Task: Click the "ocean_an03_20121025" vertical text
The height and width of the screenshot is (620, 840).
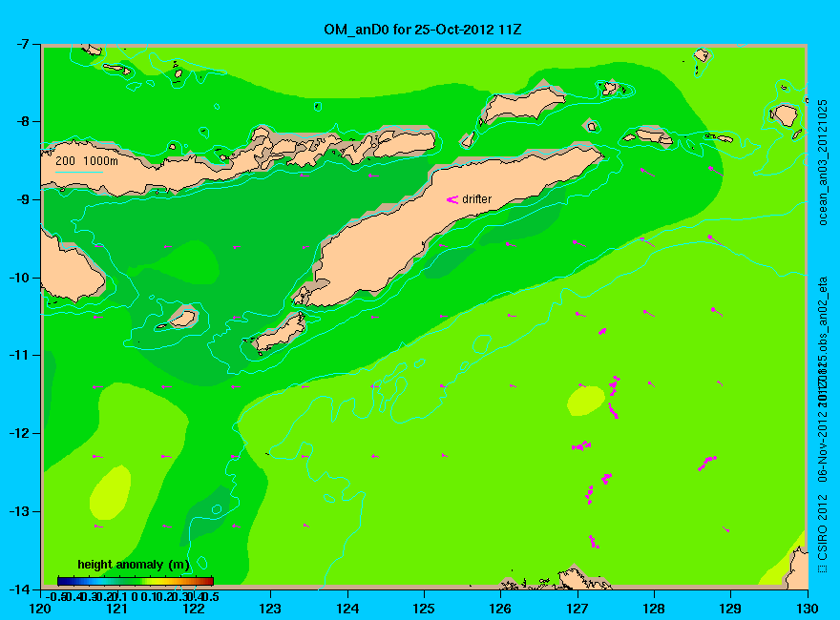Action: tap(823, 162)
